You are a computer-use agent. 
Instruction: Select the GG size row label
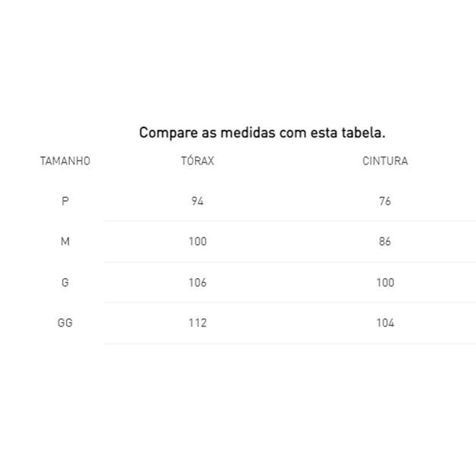(65, 323)
